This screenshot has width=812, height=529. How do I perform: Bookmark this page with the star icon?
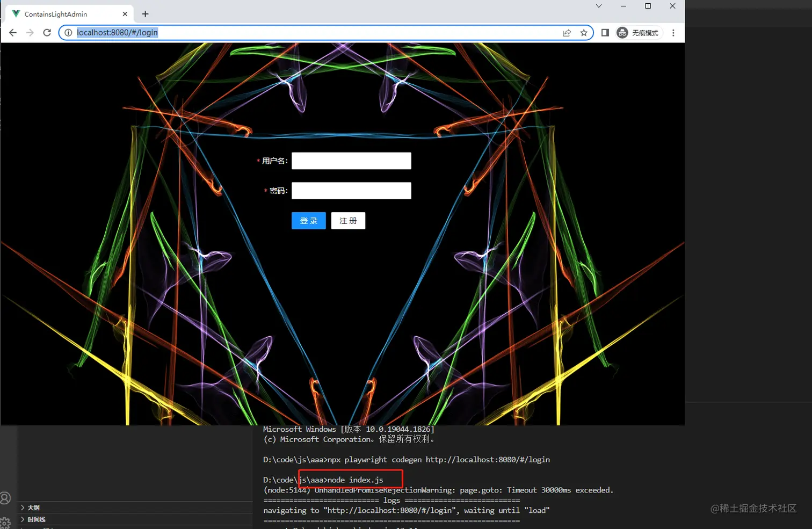584,33
